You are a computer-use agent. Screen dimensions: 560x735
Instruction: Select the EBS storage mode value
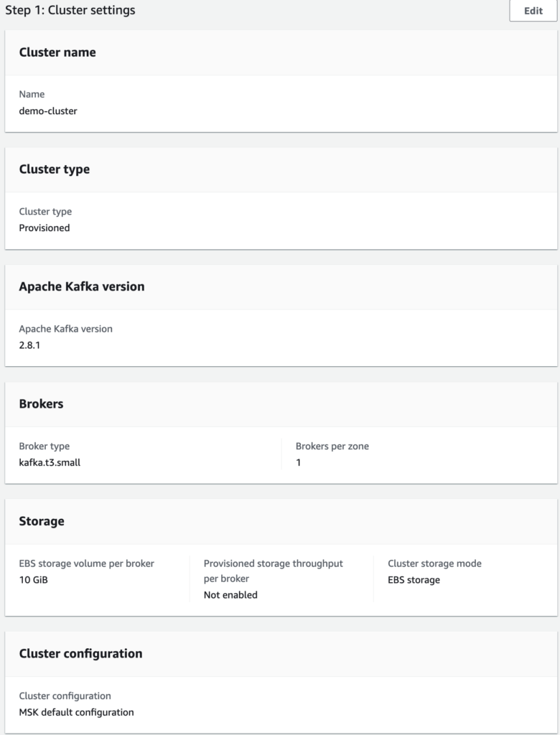(x=414, y=580)
